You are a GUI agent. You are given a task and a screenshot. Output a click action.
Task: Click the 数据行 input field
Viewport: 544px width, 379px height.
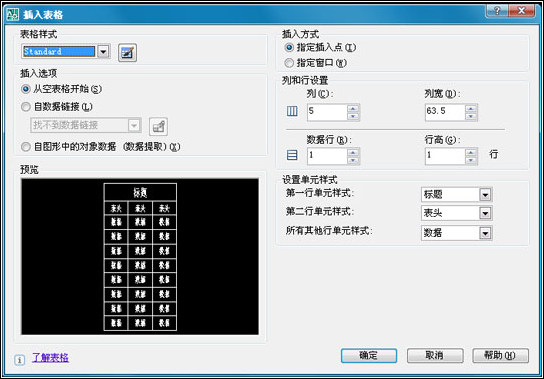tap(327, 156)
